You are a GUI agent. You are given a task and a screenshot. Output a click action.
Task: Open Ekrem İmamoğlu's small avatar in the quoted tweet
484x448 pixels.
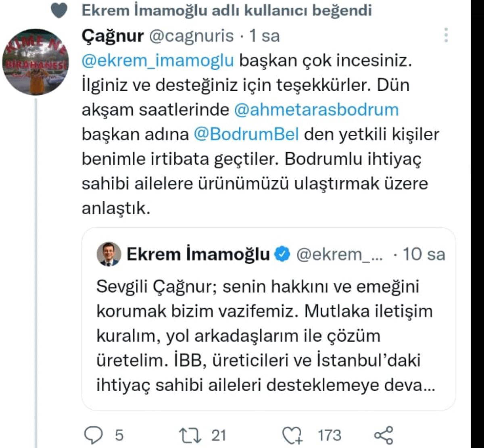tap(109, 254)
